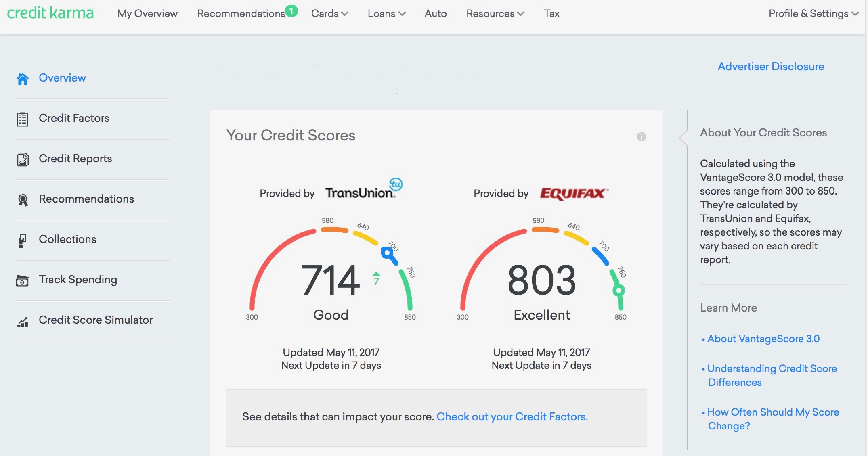Expand the Cards dropdown menu

point(329,14)
